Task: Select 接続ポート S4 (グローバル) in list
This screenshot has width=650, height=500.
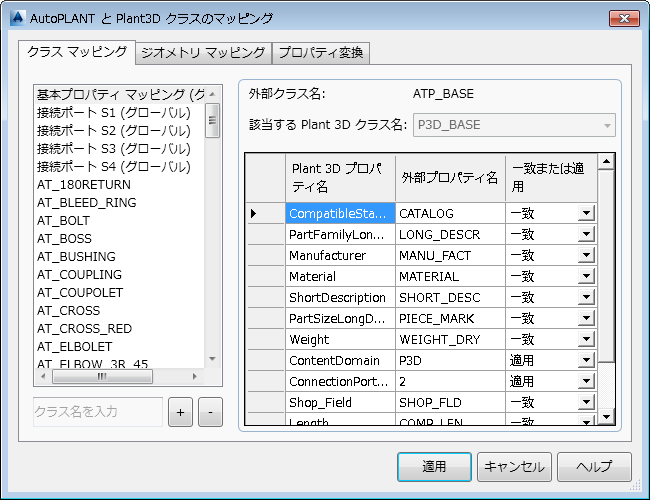Action: tap(120, 167)
